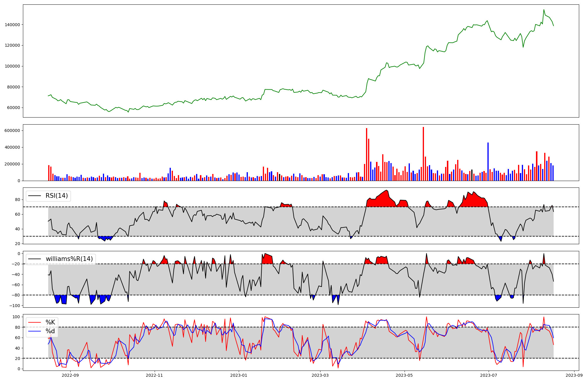Click the 100000 price axis tick label
The image size is (588, 382).
click(12, 66)
